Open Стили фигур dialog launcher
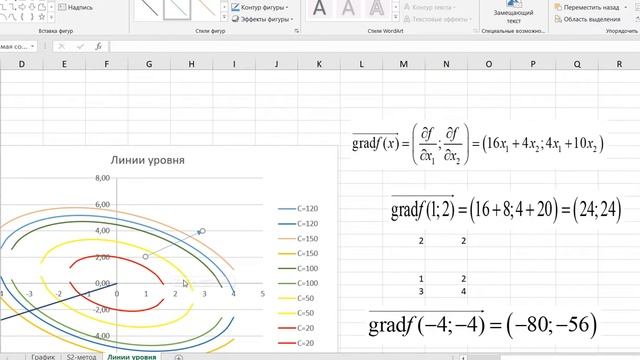640x360 pixels. click(x=297, y=31)
